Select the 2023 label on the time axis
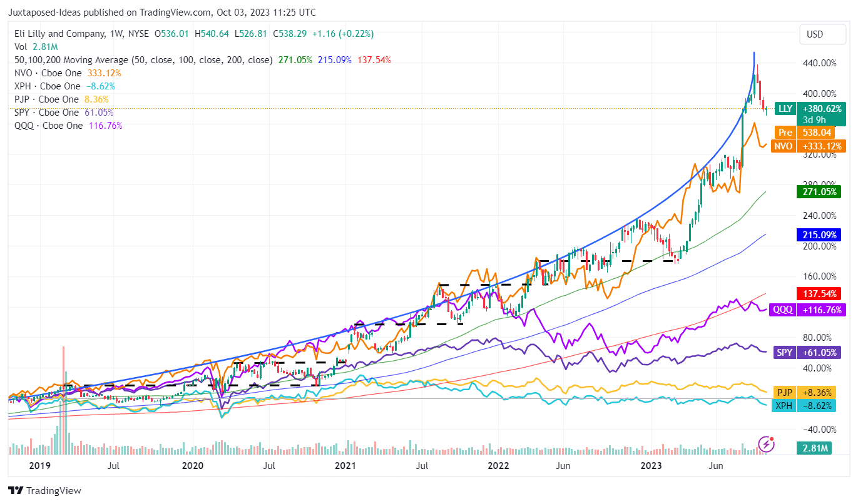Screen dimensions: 858x504 pyautogui.click(x=651, y=465)
